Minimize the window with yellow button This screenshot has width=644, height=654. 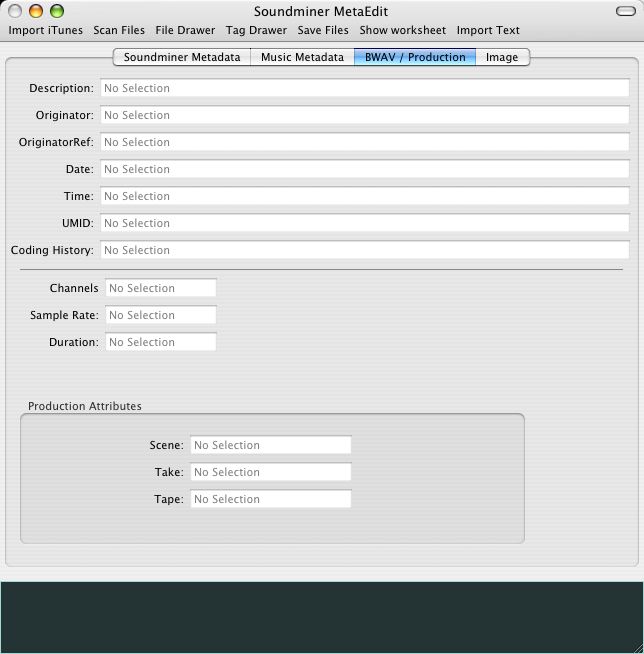tap(36, 11)
